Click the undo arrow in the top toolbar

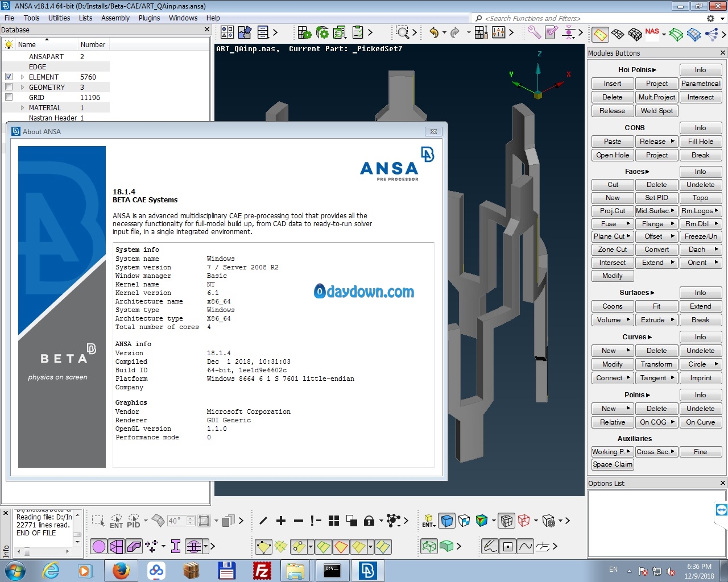434,32
